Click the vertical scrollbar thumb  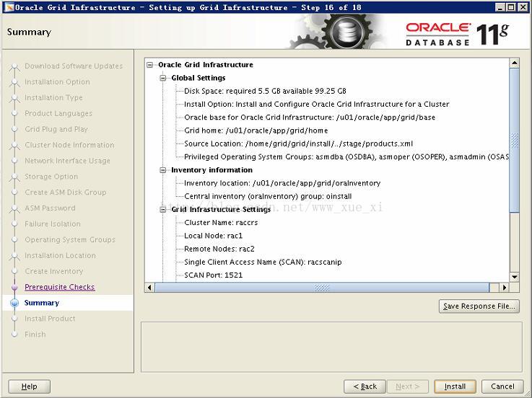click(x=515, y=141)
